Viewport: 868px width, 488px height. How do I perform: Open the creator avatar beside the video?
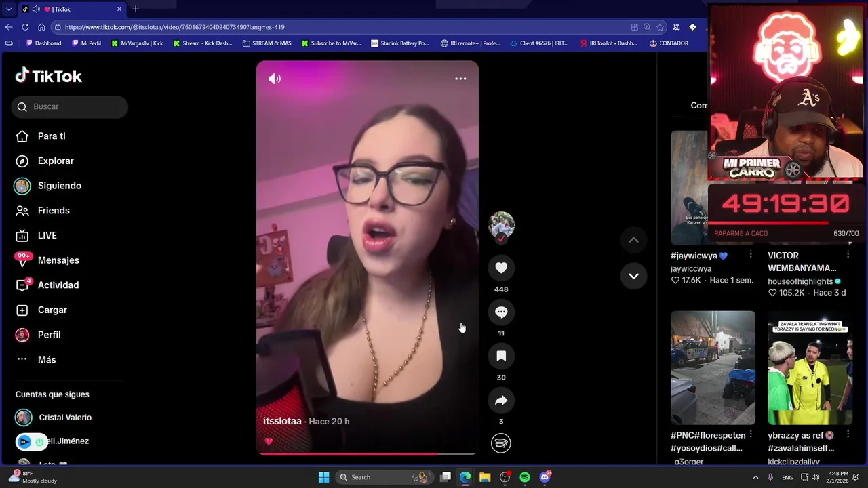pos(501,225)
